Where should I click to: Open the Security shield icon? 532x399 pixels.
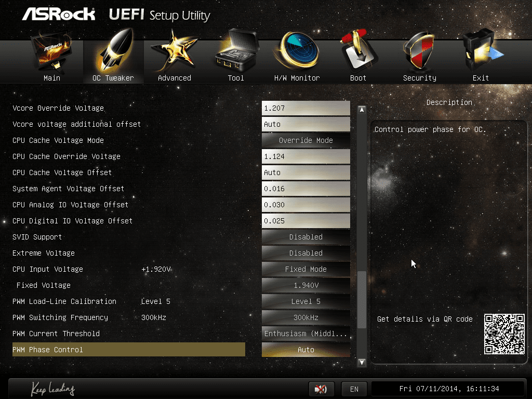[419, 51]
